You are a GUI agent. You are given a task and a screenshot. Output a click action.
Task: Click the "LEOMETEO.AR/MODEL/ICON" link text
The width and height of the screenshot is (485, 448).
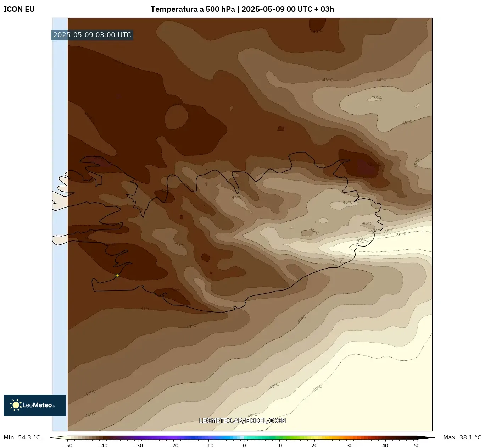click(x=242, y=421)
